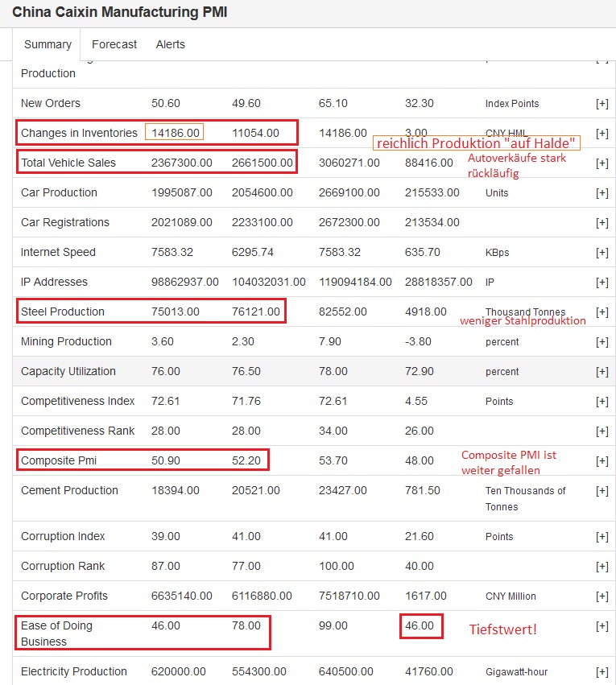Viewport: 616px width, 685px height.
Task: Open the Cement Production link
Action: click(x=69, y=490)
